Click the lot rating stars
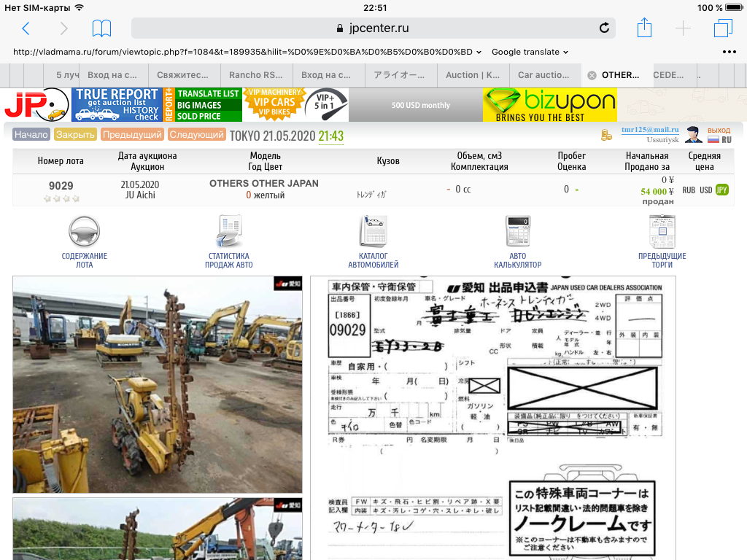This screenshot has width=747, height=560. [x=61, y=198]
